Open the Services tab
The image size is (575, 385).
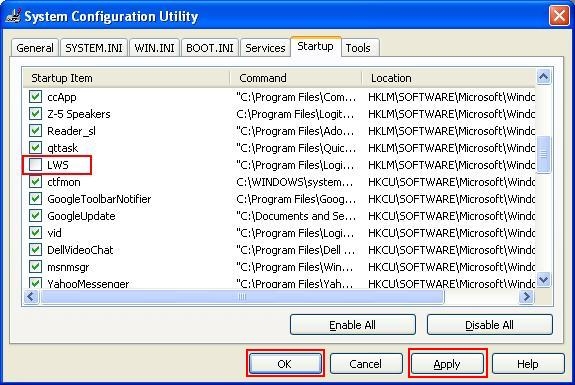pos(265,48)
